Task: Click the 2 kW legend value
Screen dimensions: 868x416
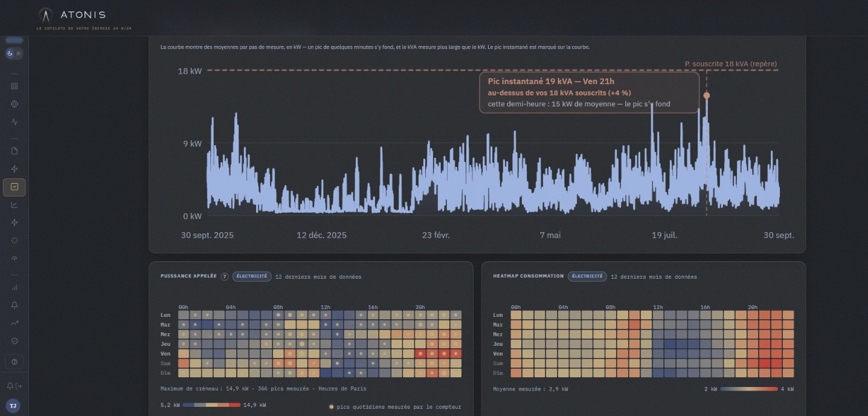Action: [710, 389]
